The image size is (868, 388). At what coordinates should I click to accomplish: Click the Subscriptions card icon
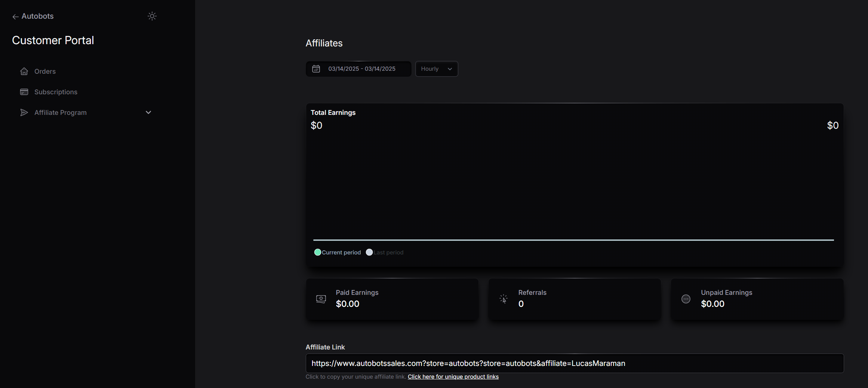(24, 92)
